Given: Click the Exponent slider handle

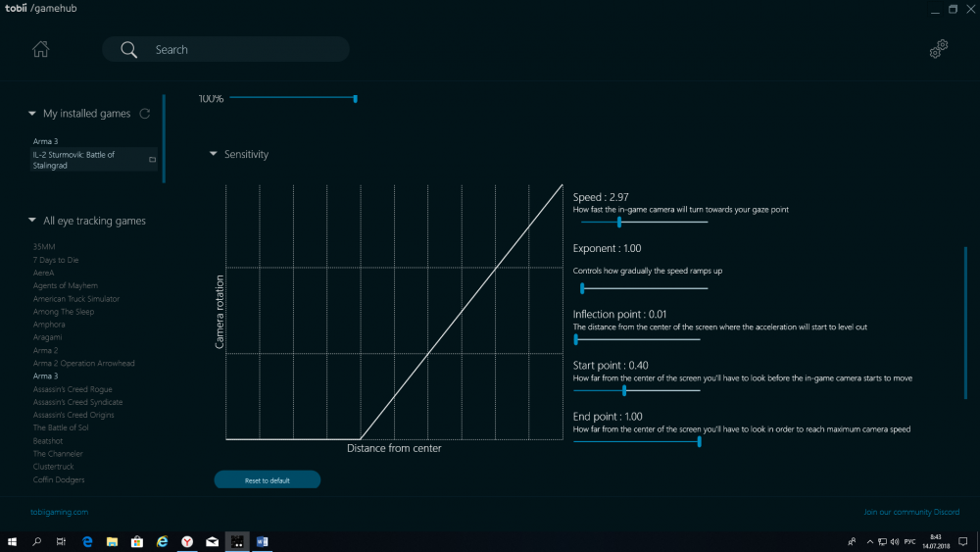Looking at the screenshot, I should pyautogui.click(x=582, y=288).
